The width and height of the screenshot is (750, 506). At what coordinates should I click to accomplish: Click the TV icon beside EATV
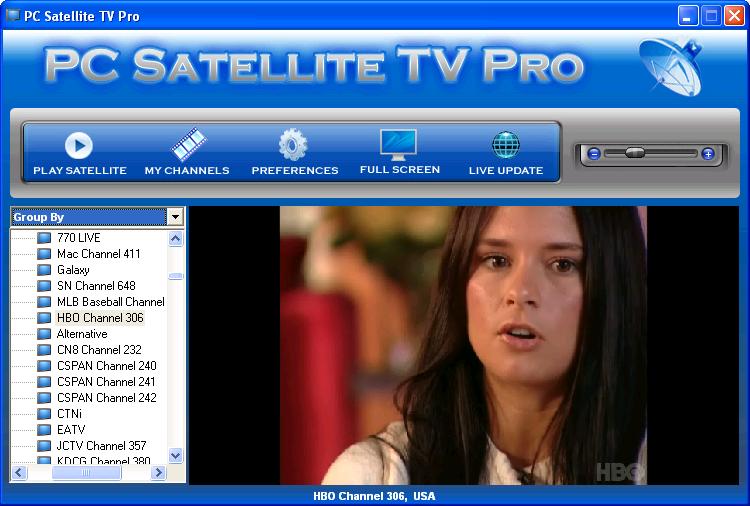coord(44,429)
